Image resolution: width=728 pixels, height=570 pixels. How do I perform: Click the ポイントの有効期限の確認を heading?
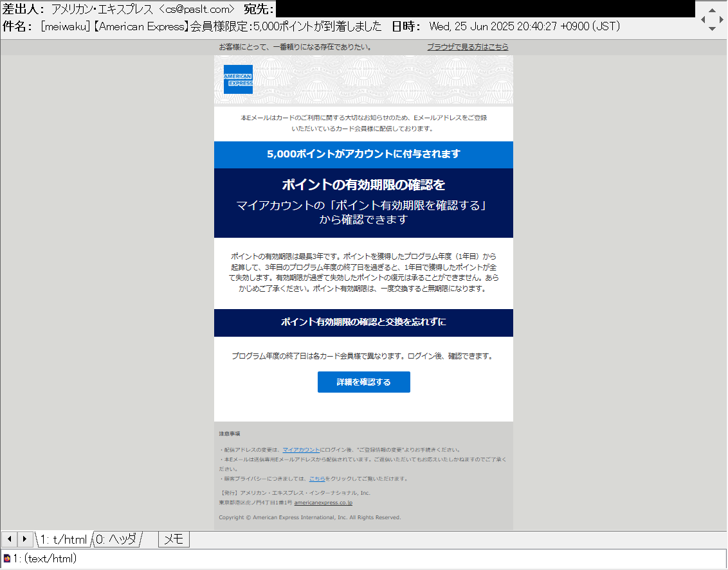tap(363, 184)
